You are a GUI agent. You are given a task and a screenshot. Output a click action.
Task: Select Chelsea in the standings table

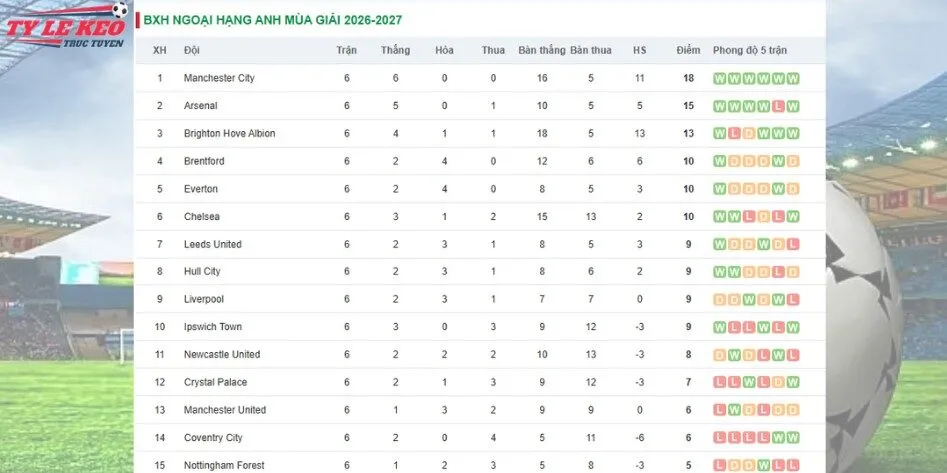[202, 216]
